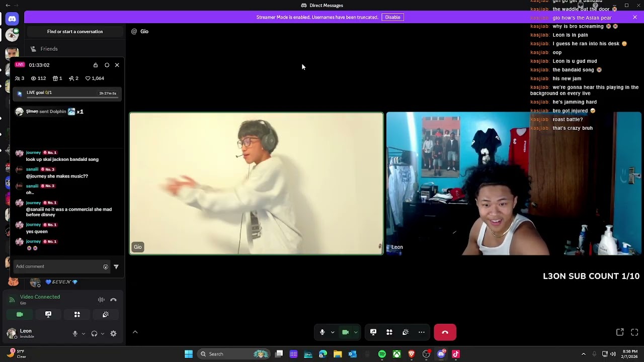Viewport: 644px width, 362px height.
Task: Click the gifts count gift-box icon
Action: coord(55,78)
